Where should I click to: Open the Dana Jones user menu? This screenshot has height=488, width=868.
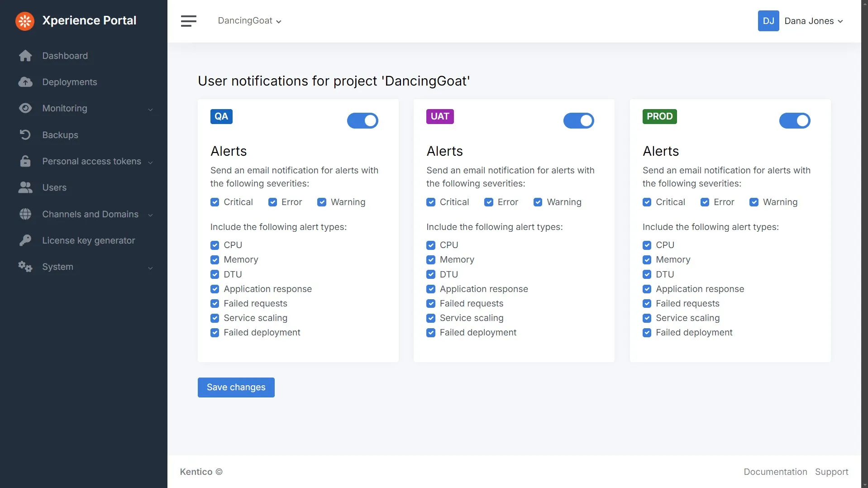(x=800, y=21)
